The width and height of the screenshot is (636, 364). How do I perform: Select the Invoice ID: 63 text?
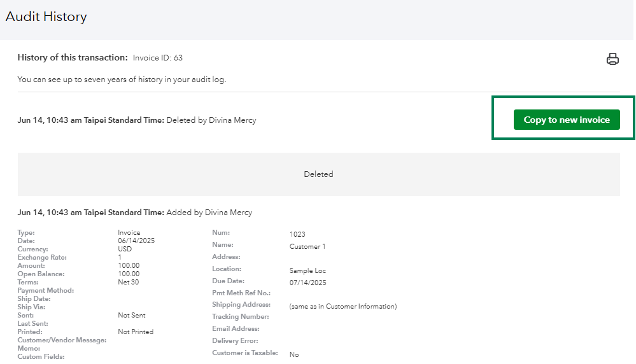coord(157,58)
